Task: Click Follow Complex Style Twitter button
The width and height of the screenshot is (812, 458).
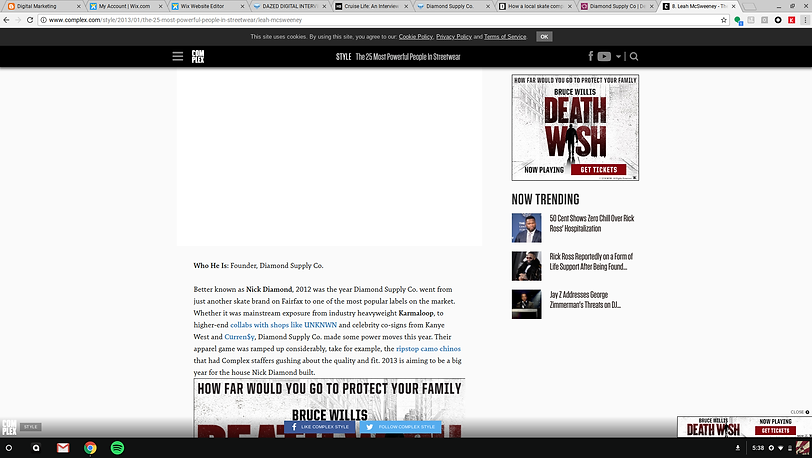Action: click(401, 427)
